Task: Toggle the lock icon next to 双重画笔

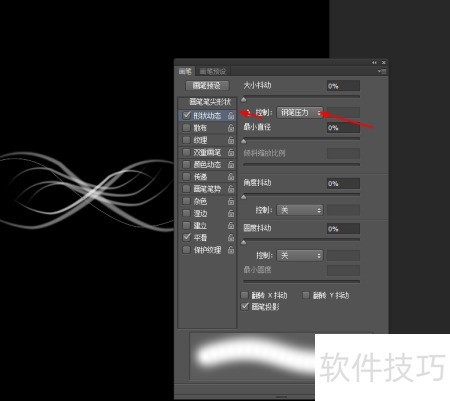Action: (x=231, y=153)
